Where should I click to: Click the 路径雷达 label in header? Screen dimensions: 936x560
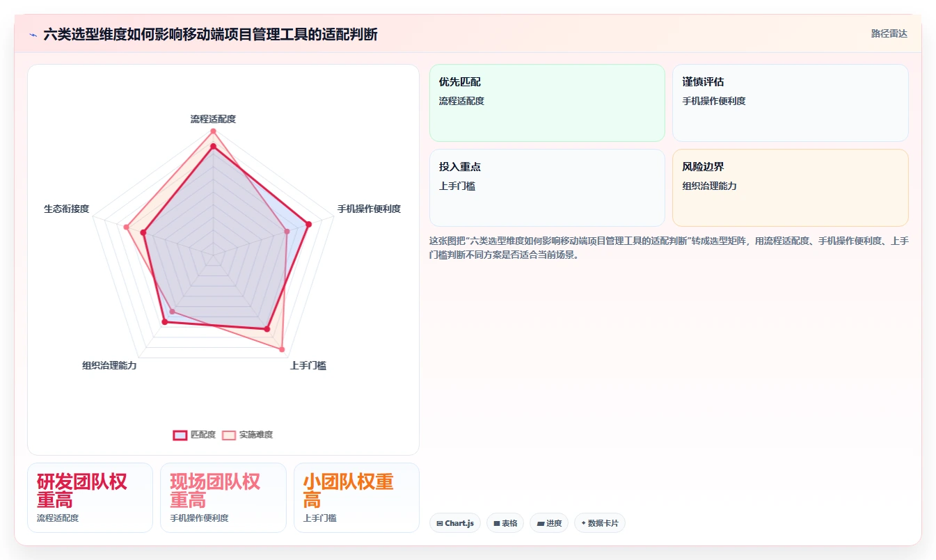point(889,33)
